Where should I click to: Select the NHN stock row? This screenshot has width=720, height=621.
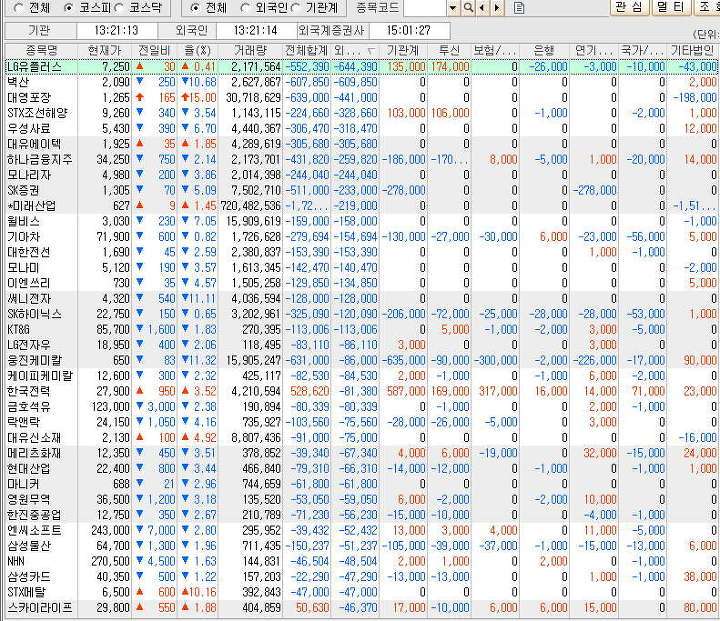point(361,561)
